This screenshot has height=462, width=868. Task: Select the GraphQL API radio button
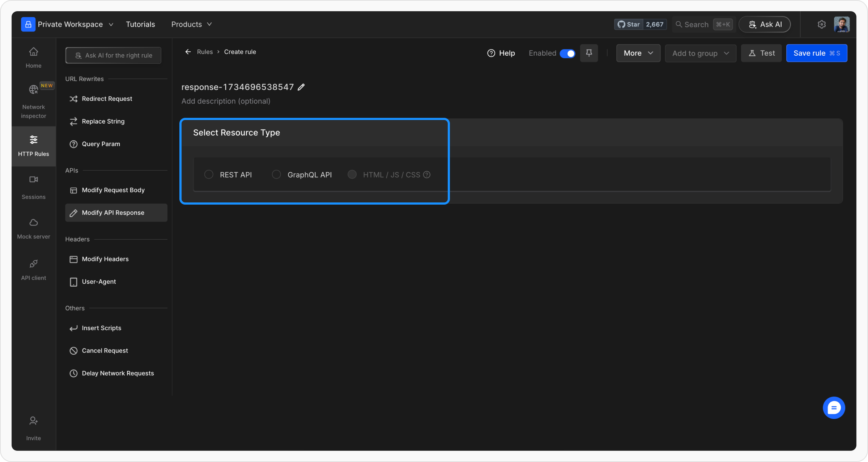(x=276, y=175)
